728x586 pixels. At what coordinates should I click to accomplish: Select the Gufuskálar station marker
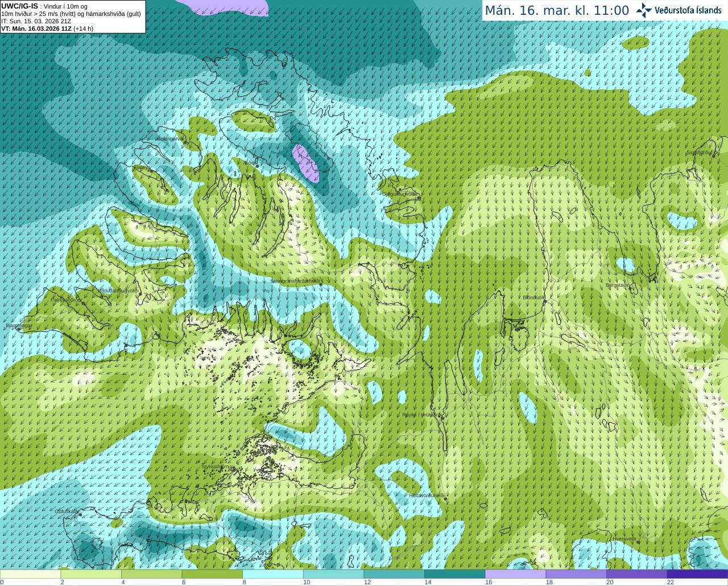click(80, 514)
